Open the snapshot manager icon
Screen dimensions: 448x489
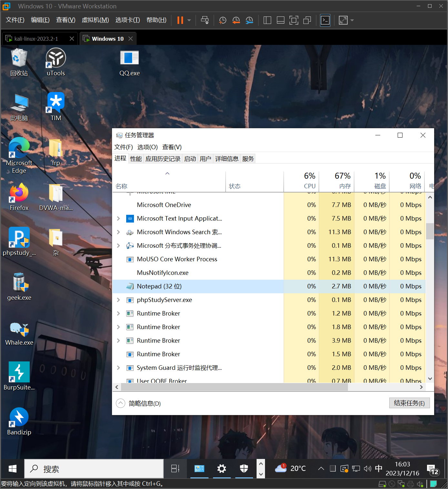tap(249, 20)
